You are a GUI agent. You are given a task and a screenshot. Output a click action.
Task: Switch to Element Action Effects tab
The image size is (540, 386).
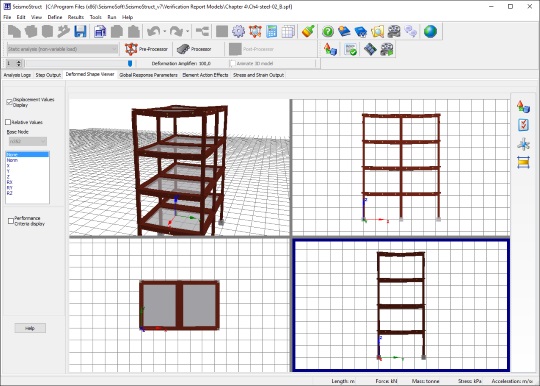pos(205,75)
